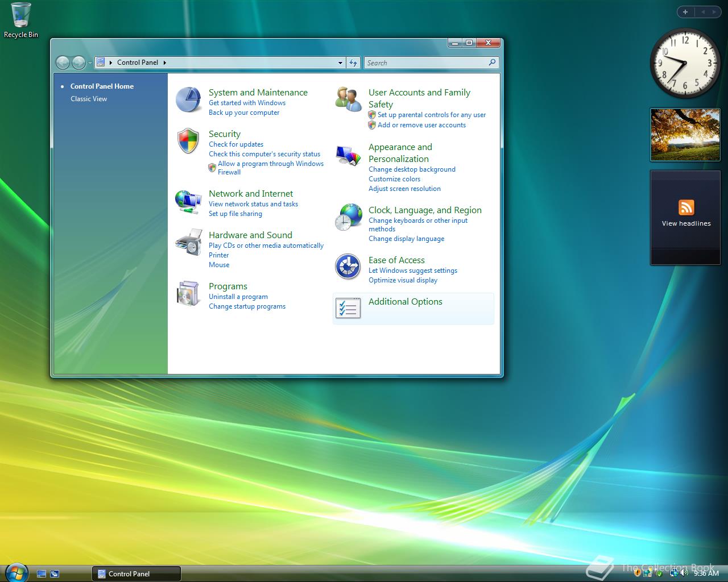Click the User Accounts people icon

[348, 100]
